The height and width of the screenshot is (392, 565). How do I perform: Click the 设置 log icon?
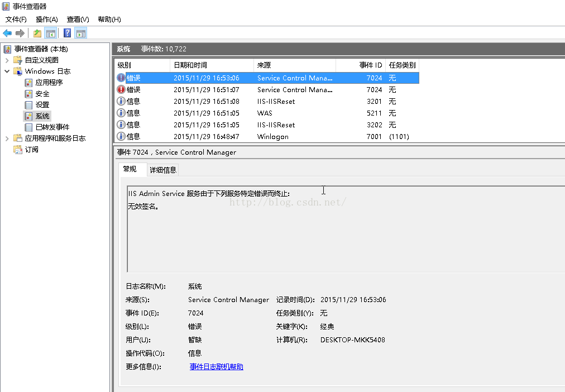tap(28, 105)
